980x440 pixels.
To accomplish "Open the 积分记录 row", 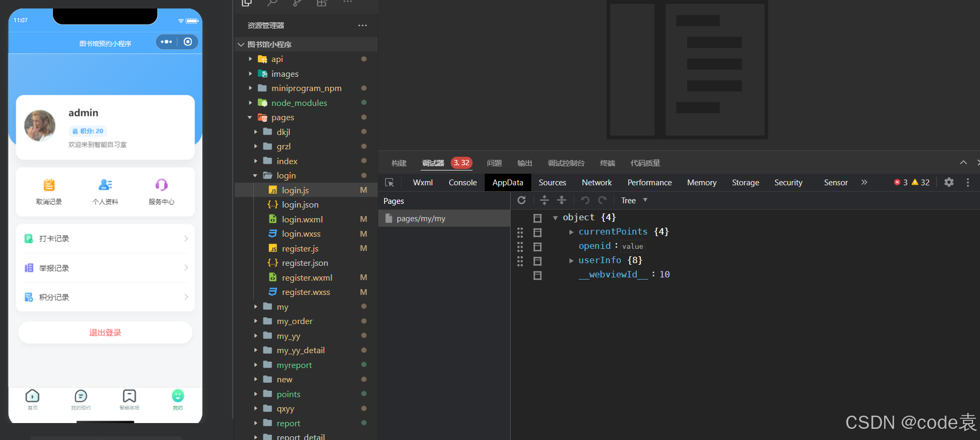I will coord(105,297).
